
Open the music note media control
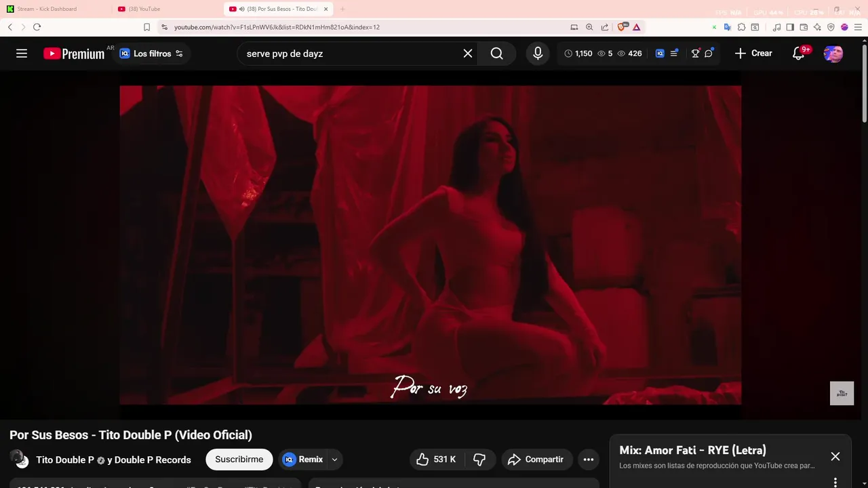776,27
